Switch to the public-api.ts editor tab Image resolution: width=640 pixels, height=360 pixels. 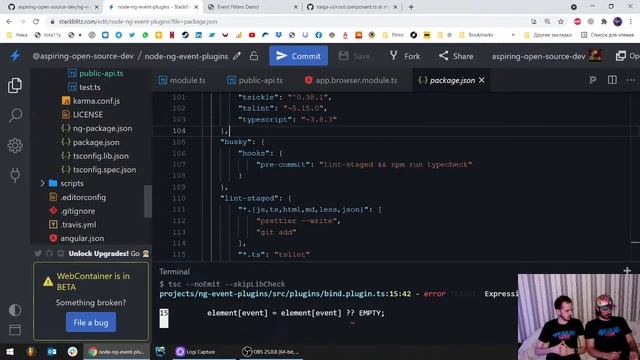coord(255,80)
